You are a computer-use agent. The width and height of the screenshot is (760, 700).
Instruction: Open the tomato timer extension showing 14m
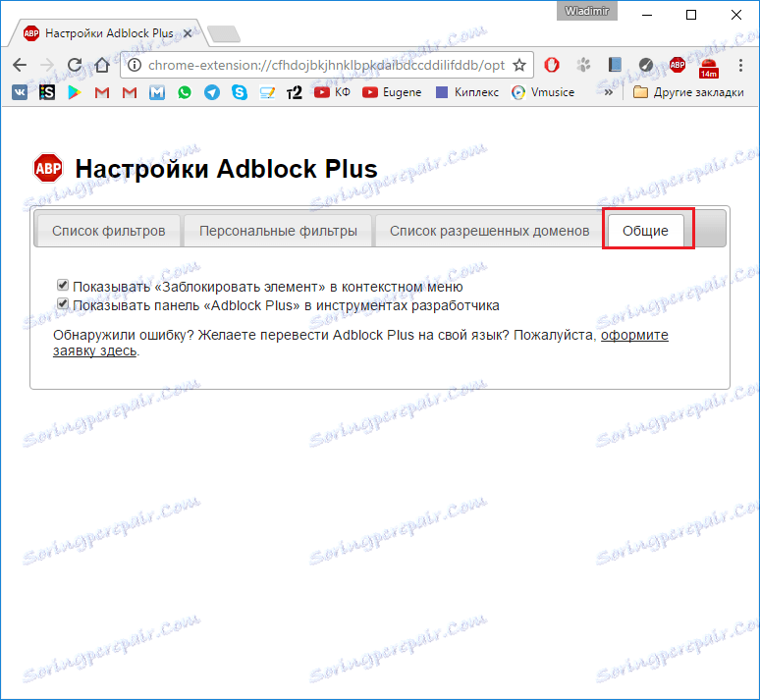tap(708, 67)
